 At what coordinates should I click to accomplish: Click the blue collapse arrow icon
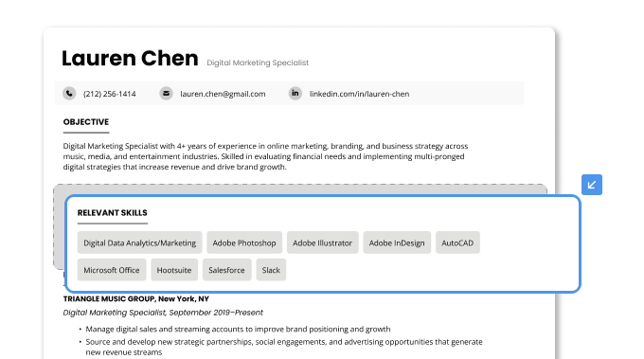tap(591, 185)
